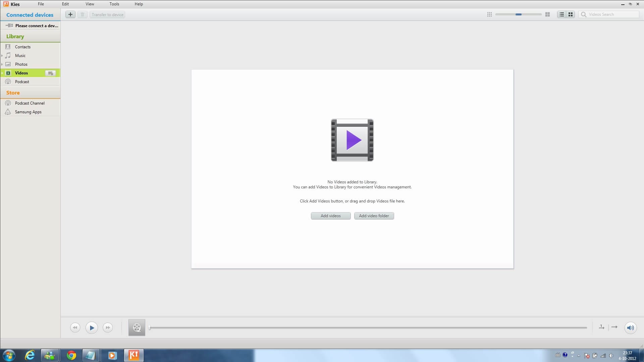Open the Tools menu
Screen dimensions: 644x362
(x=114, y=4)
